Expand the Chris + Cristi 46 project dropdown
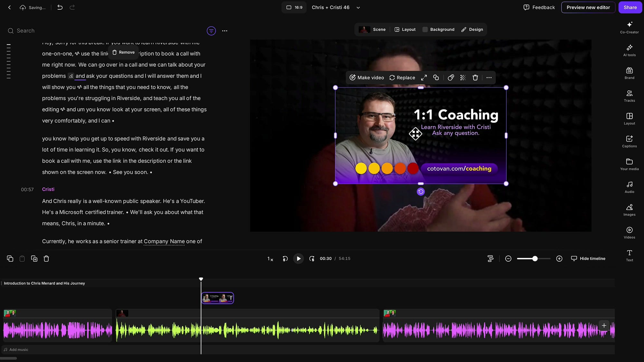The width and height of the screenshot is (644, 362). [x=358, y=7]
